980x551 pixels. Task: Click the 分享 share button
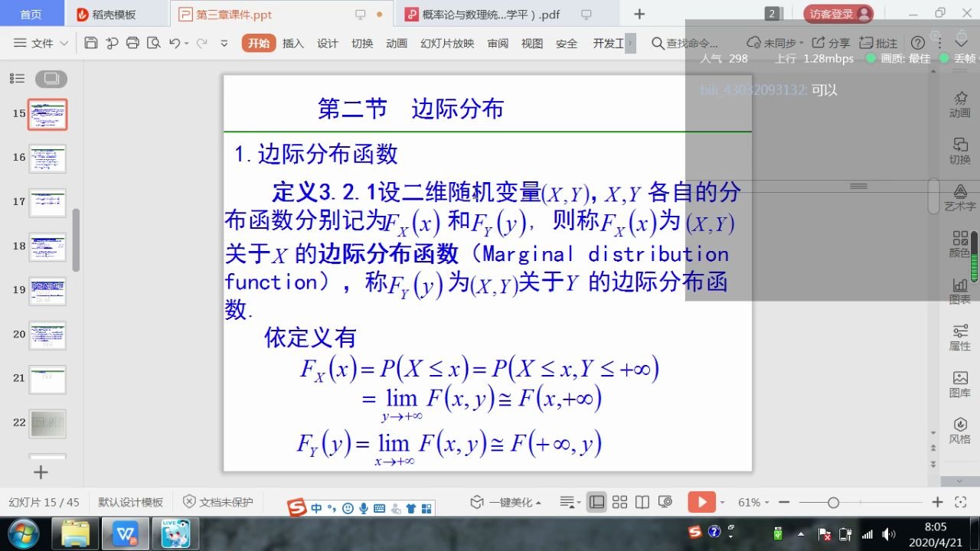click(831, 43)
